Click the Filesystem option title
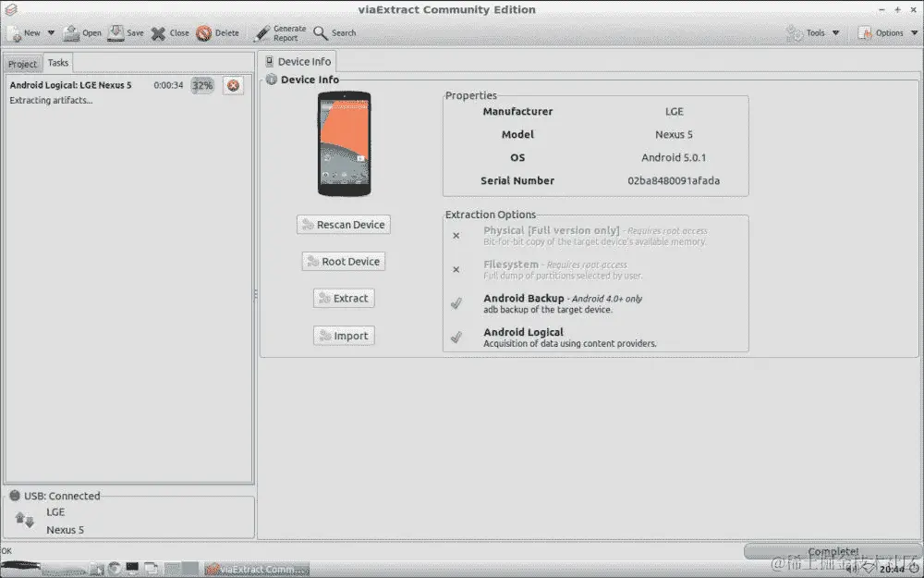The height and width of the screenshot is (578, 924). pos(511,264)
